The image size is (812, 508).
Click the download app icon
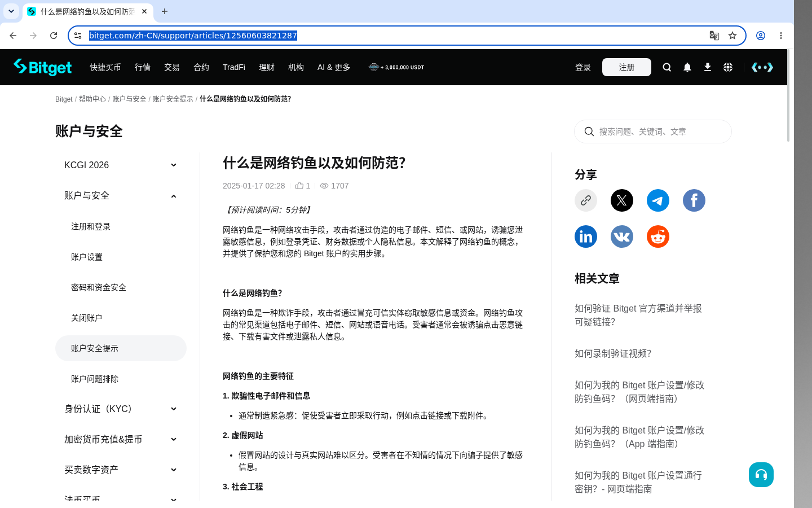click(708, 67)
